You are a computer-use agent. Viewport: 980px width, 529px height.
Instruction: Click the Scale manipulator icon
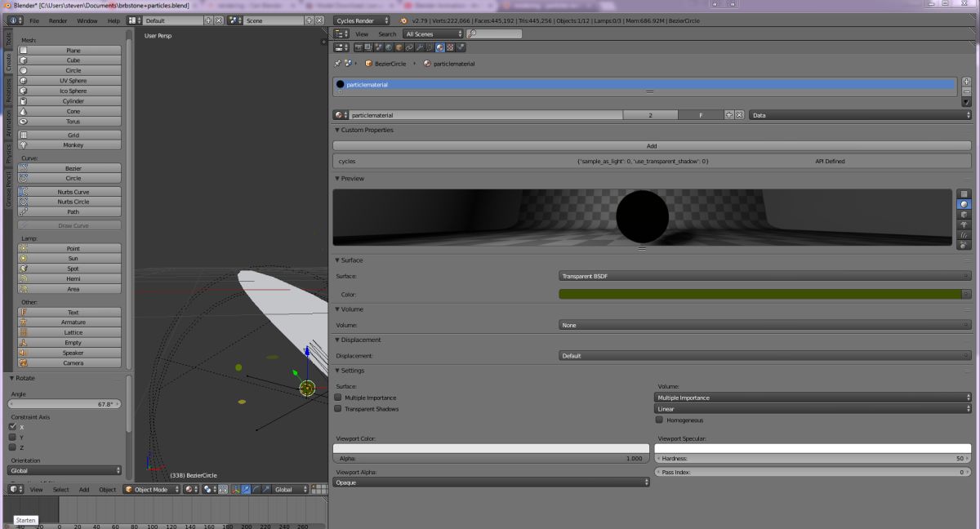click(x=266, y=489)
